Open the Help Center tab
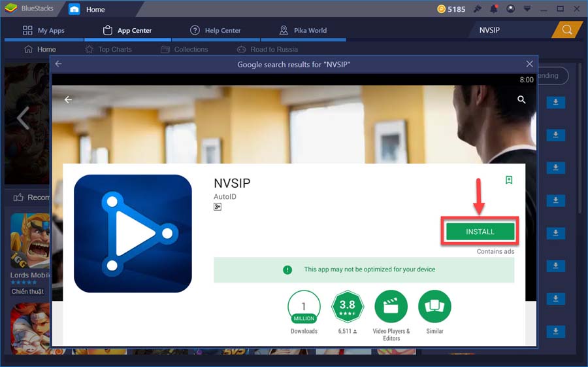 [x=215, y=31]
